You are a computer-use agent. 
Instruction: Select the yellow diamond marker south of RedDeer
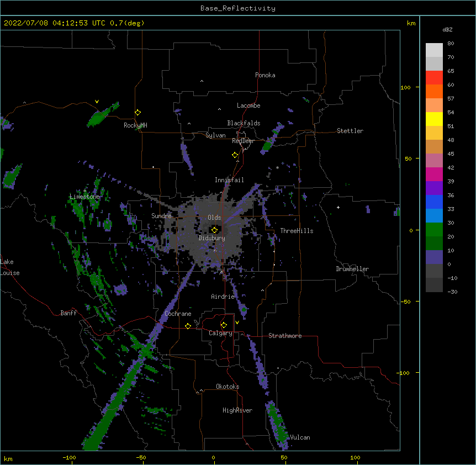pos(235,155)
